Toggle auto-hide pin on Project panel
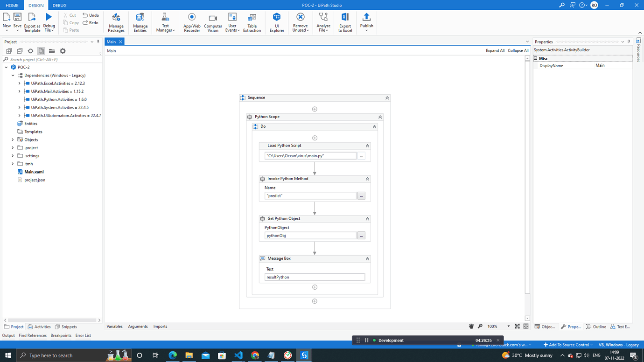 (x=98, y=42)
